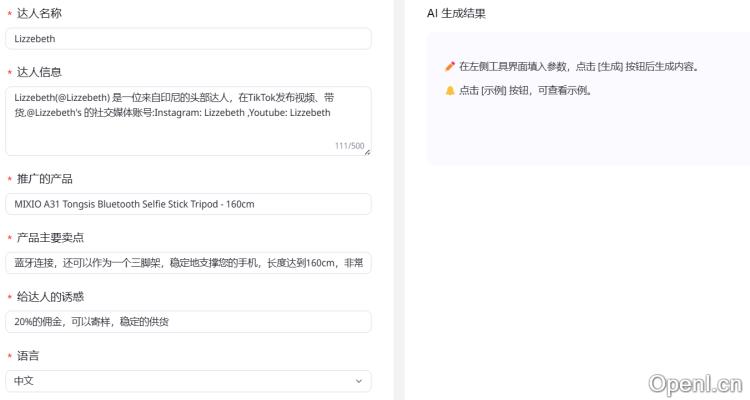750x400 pixels.
Task: Click the 推广的产品 label text
Action: tap(45, 179)
